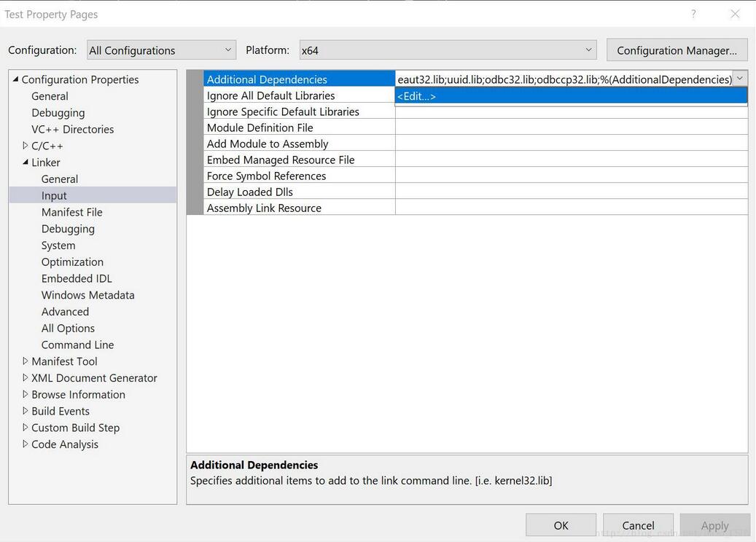Select Debugging under Linker
This screenshot has width=756, height=542.
68,229
